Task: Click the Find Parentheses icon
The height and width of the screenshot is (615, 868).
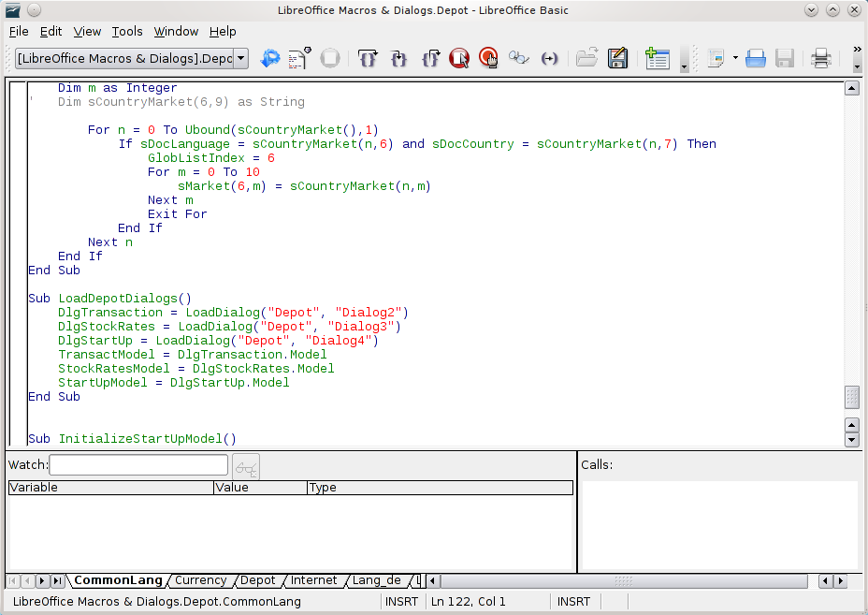Action: pos(549,58)
